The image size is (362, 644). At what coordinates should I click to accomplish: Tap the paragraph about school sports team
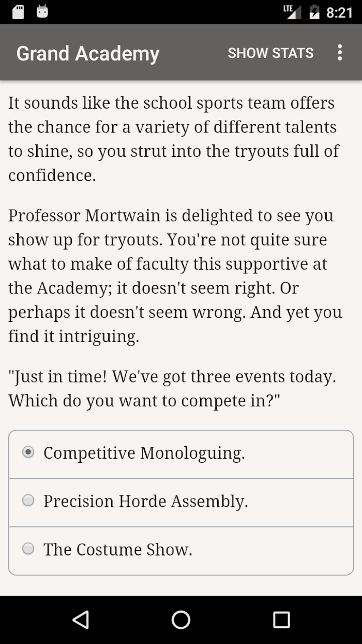173,139
